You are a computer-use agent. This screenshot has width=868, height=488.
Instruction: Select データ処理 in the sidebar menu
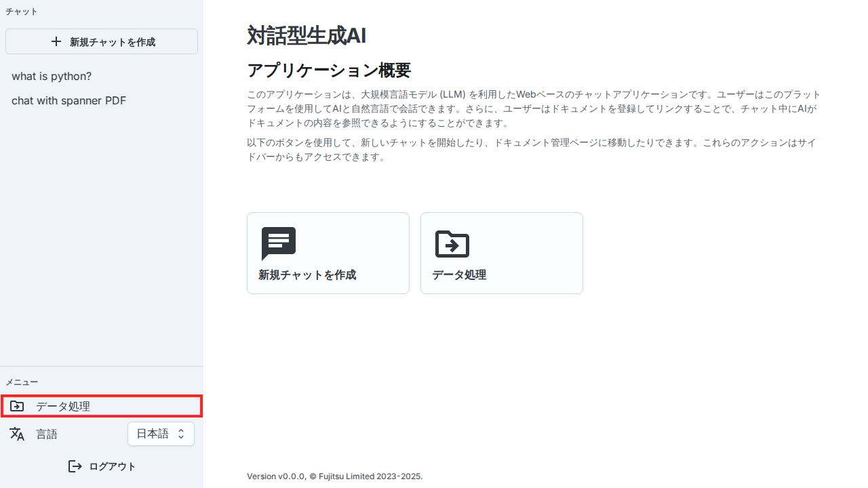(x=102, y=406)
